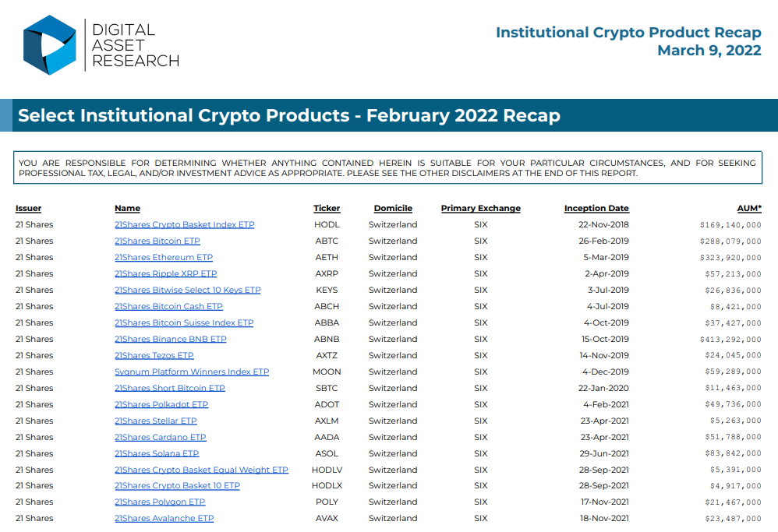Select AUM value $323,920,000
This screenshot has height=532, width=778.
coord(730,258)
